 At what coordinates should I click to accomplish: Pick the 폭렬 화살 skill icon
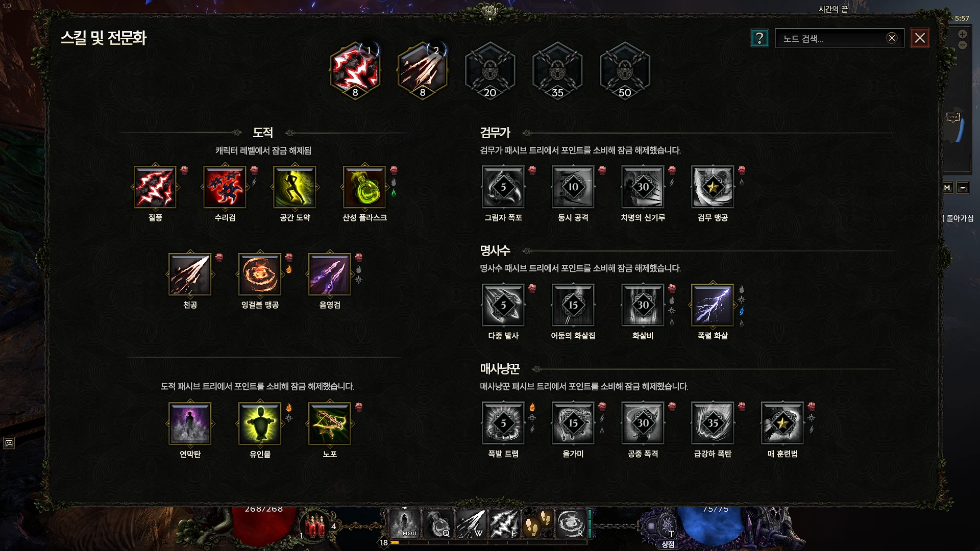(x=713, y=305)
